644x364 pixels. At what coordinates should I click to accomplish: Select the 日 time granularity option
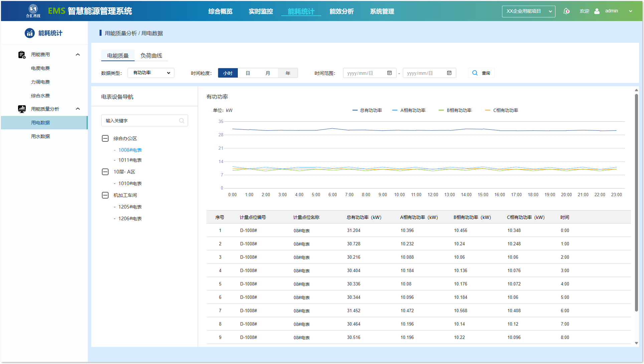[248, 73]
